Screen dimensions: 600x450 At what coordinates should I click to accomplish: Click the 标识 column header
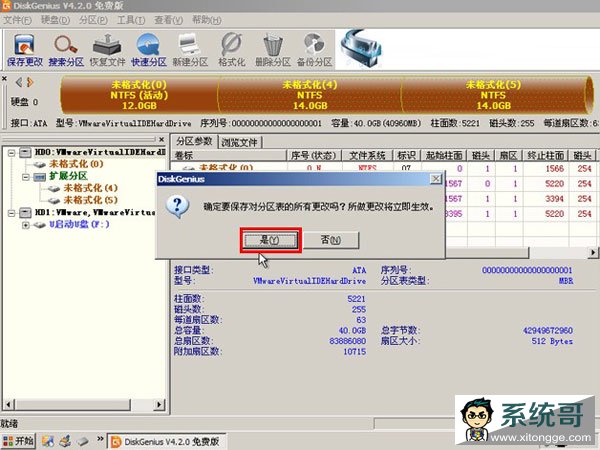(407, 155)
